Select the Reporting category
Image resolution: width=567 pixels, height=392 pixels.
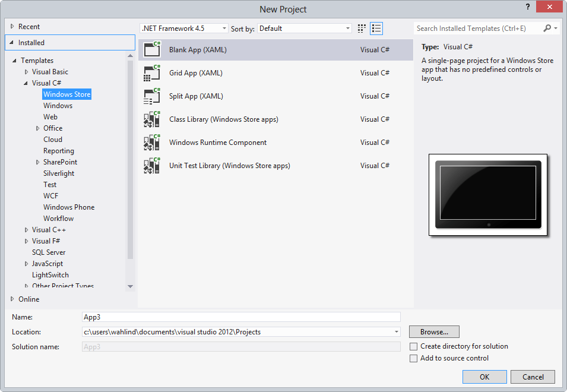59,151
